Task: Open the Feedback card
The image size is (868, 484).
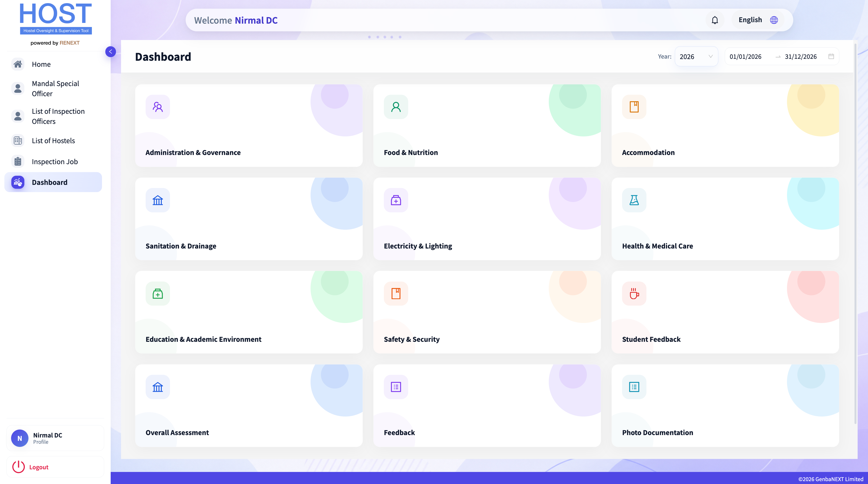Action: pos(487,406)
